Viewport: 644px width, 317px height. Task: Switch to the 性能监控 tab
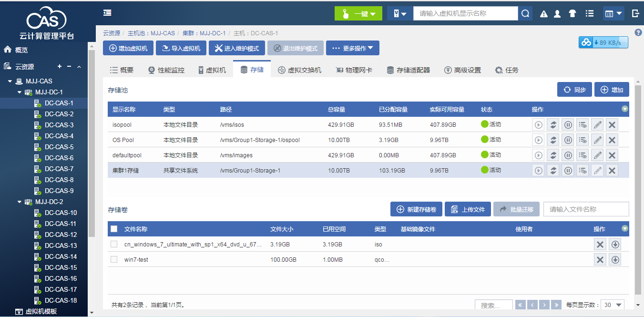coord(166,70)
